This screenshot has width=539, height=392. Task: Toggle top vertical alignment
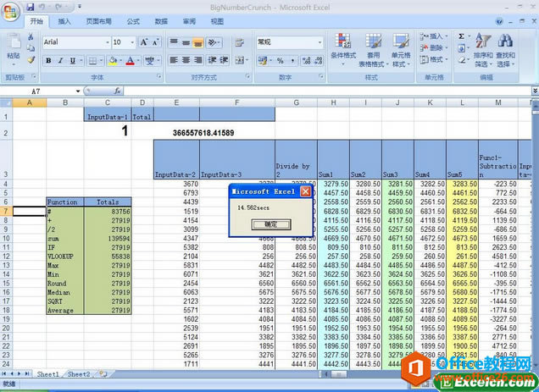174,42
